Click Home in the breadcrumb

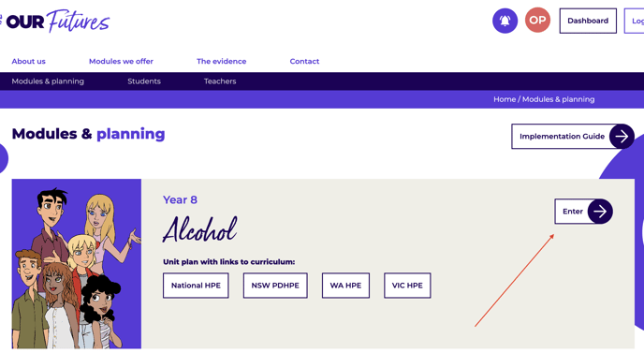(505, 99)
